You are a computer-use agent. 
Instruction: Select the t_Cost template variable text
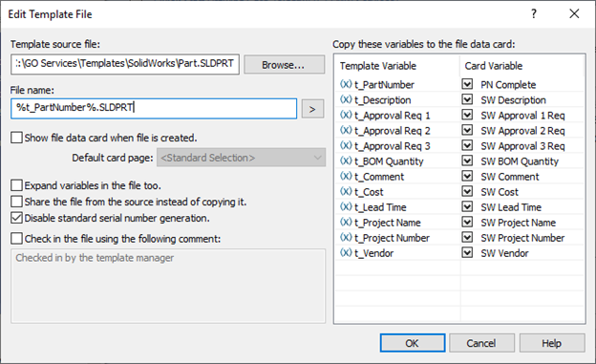(x=369, y=192)
